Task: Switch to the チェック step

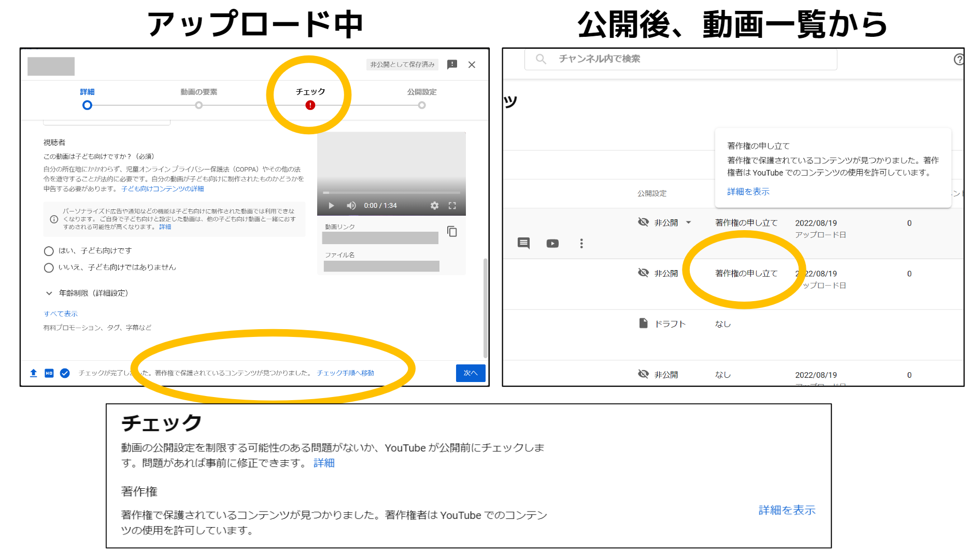Action: click(310, 98)
